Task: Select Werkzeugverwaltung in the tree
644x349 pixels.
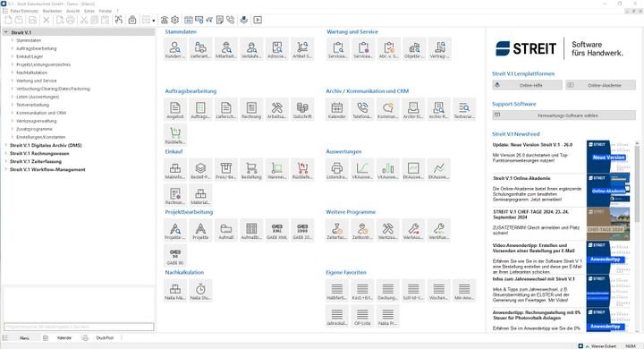Action: tap(37, 121)
